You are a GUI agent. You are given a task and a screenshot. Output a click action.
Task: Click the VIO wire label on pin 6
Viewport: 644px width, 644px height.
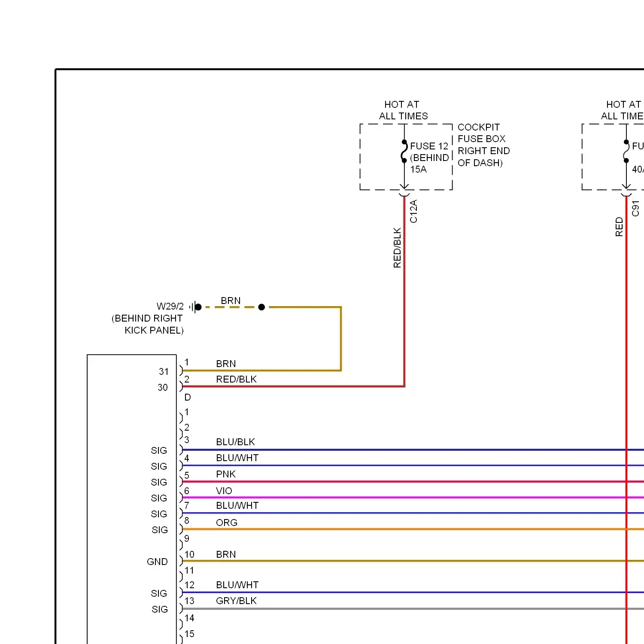[x=224, y=491]
